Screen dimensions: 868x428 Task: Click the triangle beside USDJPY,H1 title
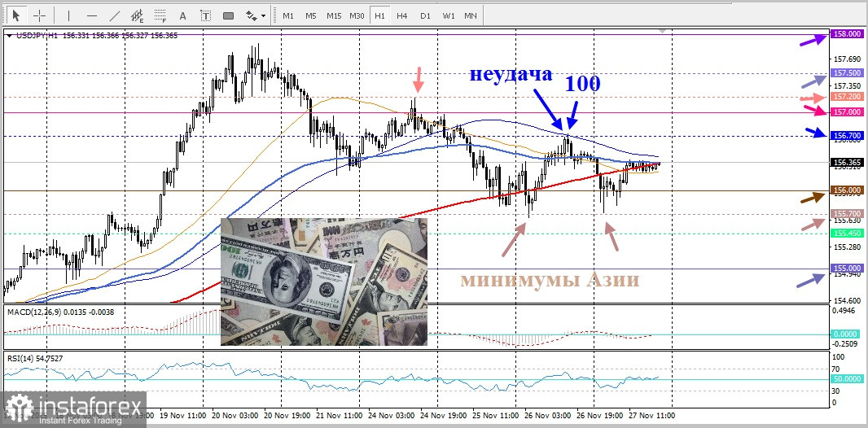click(9, 34)
